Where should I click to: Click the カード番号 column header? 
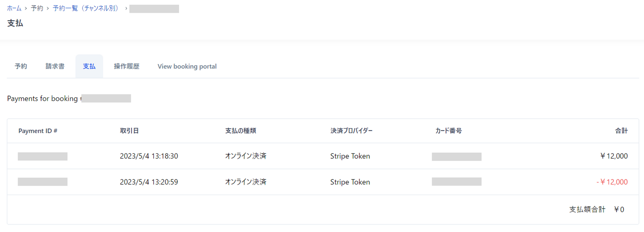click(448, 131)
